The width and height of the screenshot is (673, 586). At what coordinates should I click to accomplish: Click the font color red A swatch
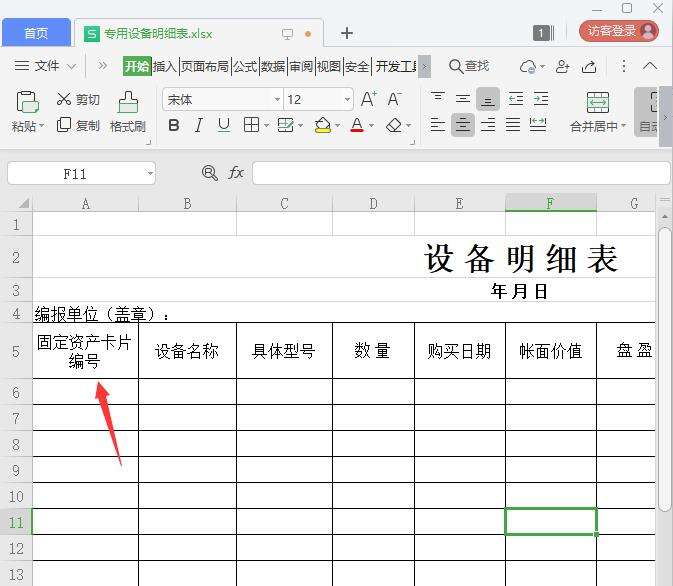[x=357, y=125]
